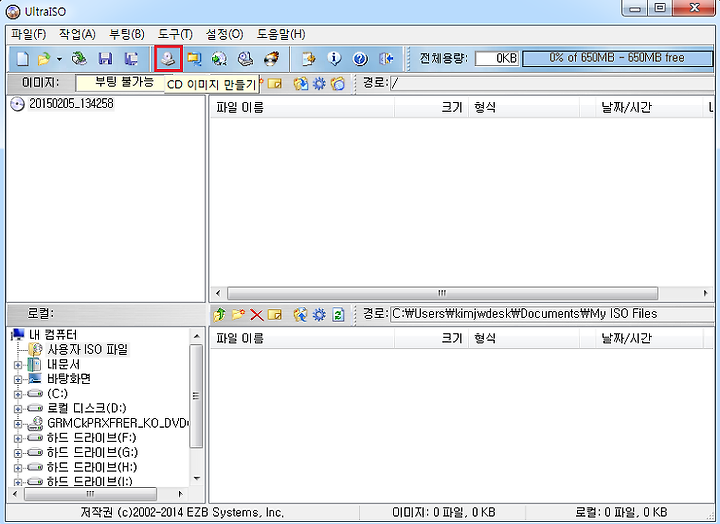Click the folder-note icon in local pane toolbar
This screenshot has width=720, height=524.
[275, 315]
